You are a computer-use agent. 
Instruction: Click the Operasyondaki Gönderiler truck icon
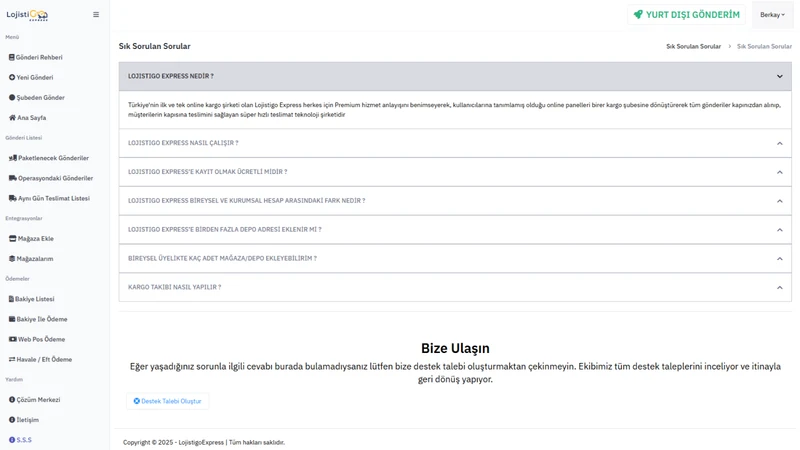tap(13, 178)
